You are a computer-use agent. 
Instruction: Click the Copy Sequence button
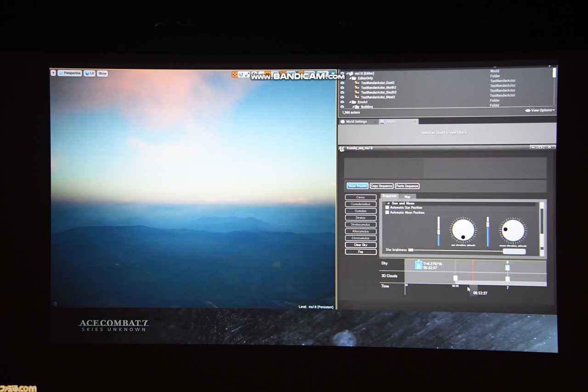point(381,186)
